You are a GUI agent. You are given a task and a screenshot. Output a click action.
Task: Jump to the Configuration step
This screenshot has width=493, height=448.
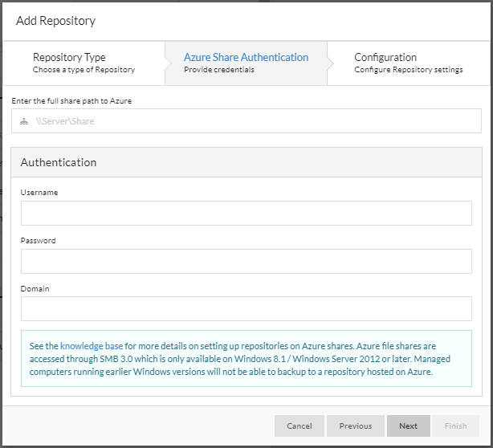point(408,63)
